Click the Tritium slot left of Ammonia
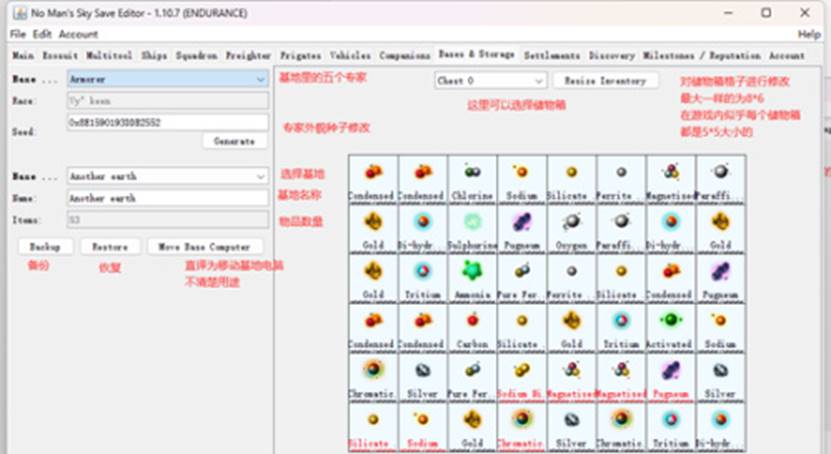831x454 pixels. click(422, 278)
